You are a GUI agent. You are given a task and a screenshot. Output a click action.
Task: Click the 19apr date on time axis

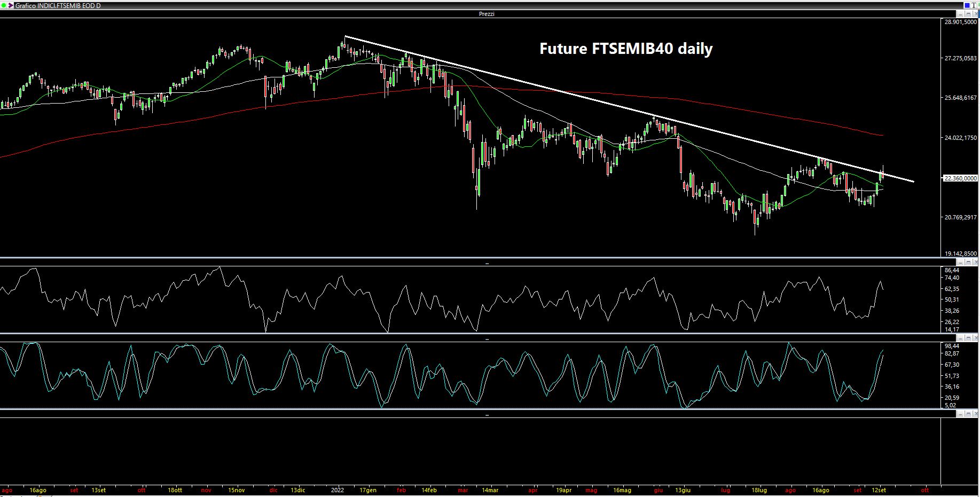point(563,490)
